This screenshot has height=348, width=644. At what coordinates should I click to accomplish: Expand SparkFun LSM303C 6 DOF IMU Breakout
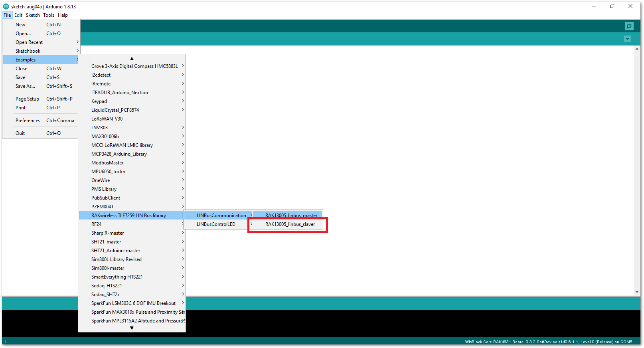point(132,303)
